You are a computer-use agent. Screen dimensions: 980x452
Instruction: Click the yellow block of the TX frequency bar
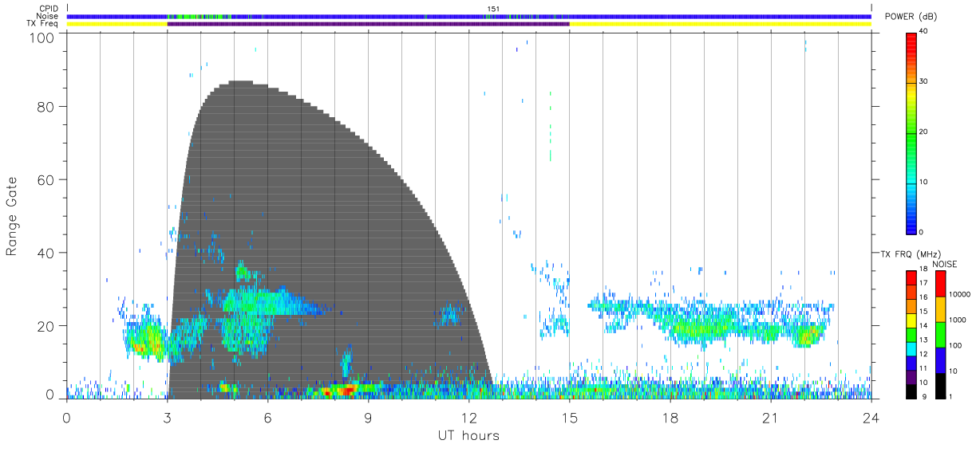[x=911, y=321]
